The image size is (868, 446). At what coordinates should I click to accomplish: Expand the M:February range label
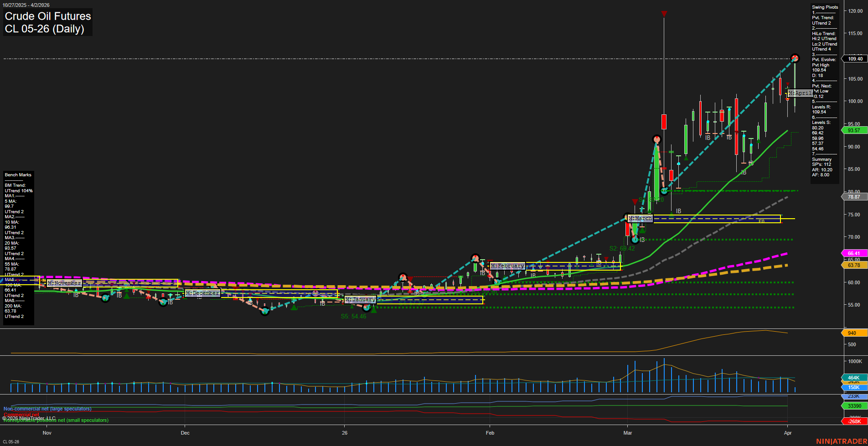coord(507,265)
